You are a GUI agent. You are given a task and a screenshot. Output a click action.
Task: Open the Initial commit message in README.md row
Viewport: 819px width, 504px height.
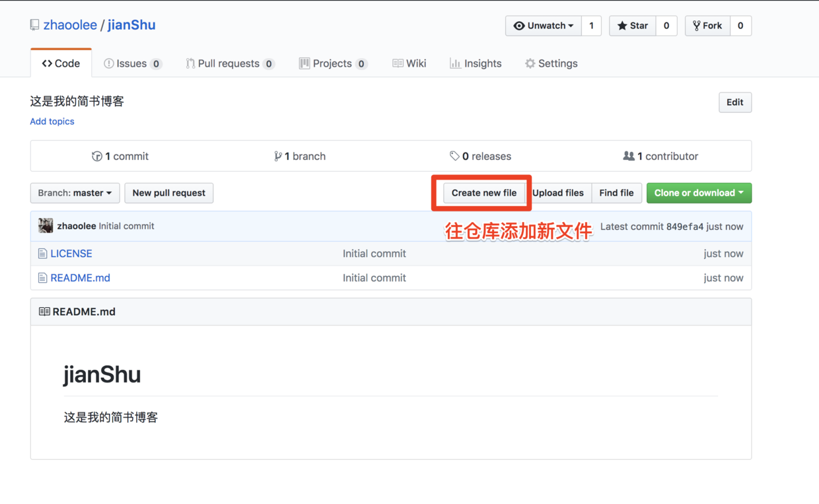[374, 278]
